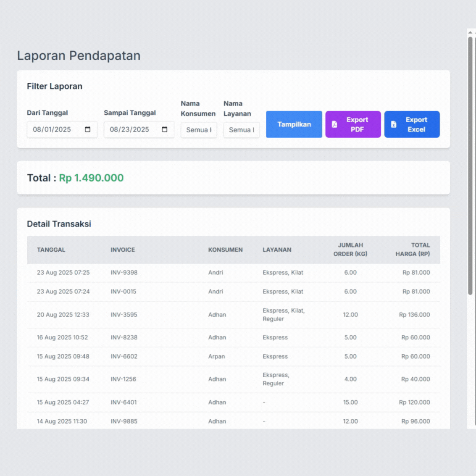
Task: Click the Sampai Tanggal date text 08/23/2025
Action: [129, 129]
